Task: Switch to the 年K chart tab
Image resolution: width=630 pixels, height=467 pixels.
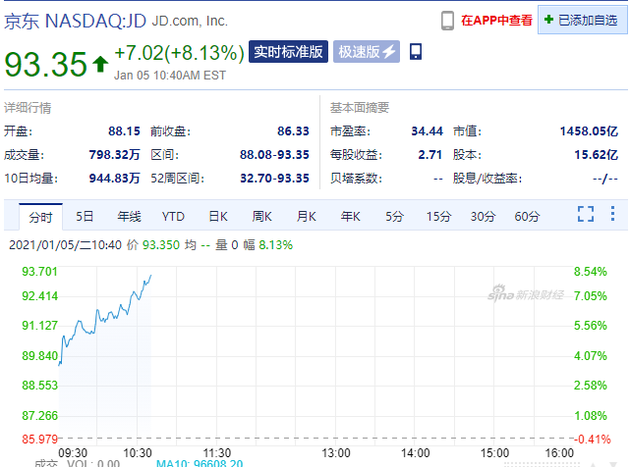Action: click(350, 217)
